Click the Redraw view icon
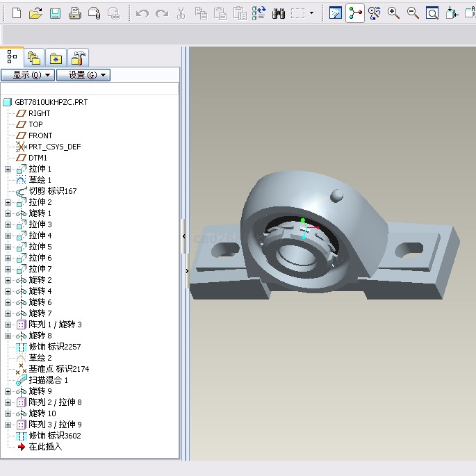Viewport: 476px width, 476px height. [336, 13]
